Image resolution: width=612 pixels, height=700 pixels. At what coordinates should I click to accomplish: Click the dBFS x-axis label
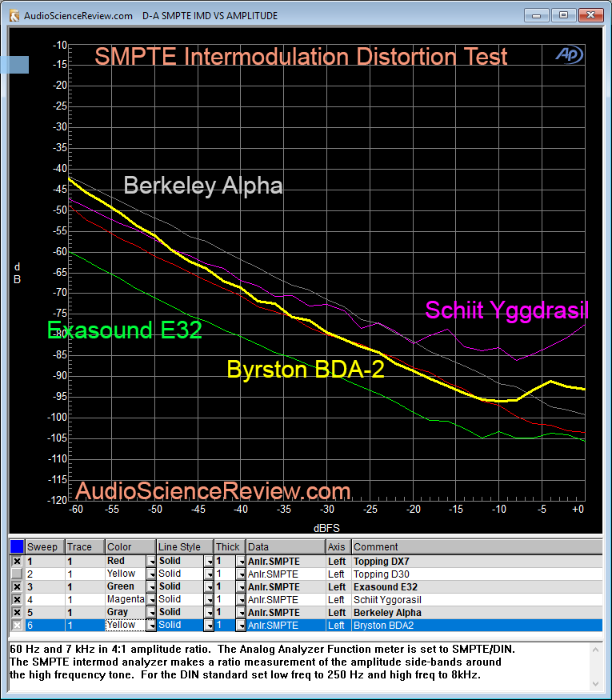[326, 528]
